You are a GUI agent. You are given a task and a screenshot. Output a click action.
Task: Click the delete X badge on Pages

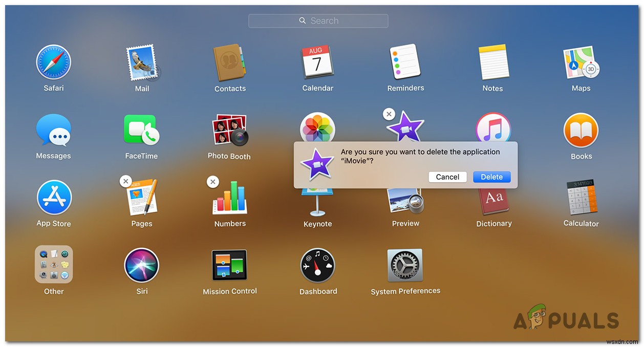click(125, 181)
